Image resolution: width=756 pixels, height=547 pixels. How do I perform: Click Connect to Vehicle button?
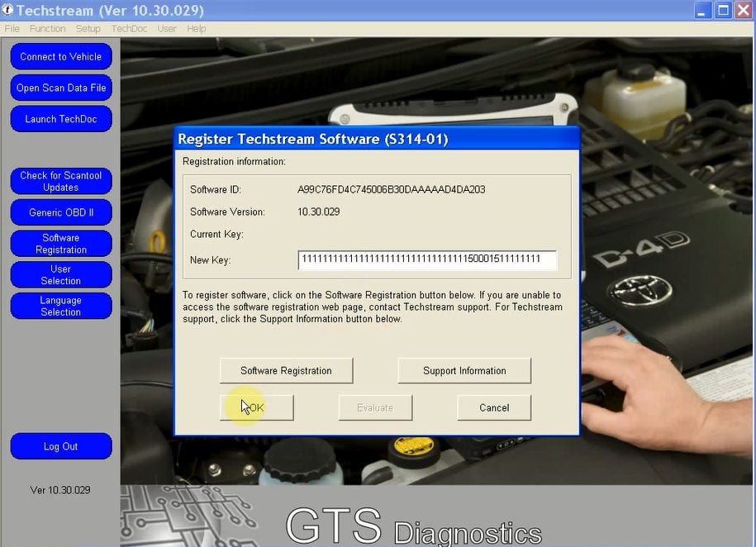(61, 56)
